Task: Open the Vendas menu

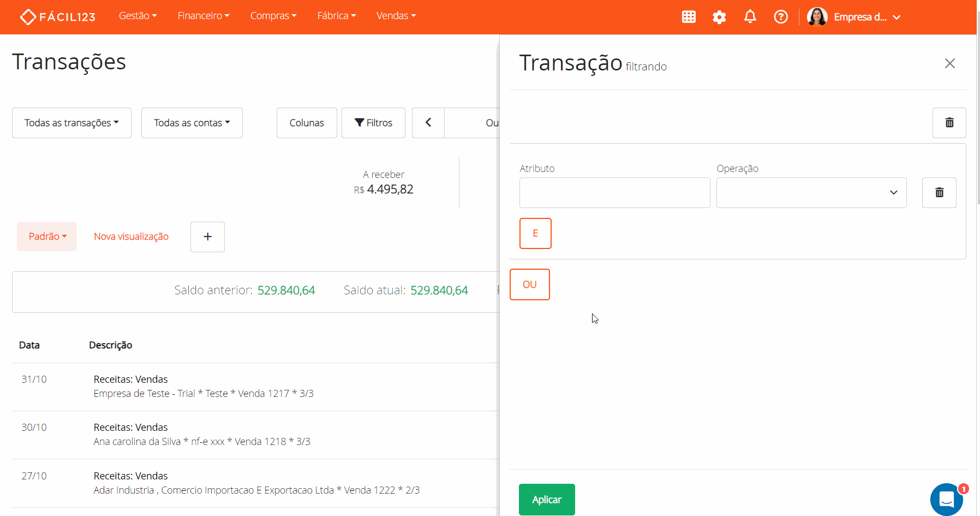Action: point(396,15)
